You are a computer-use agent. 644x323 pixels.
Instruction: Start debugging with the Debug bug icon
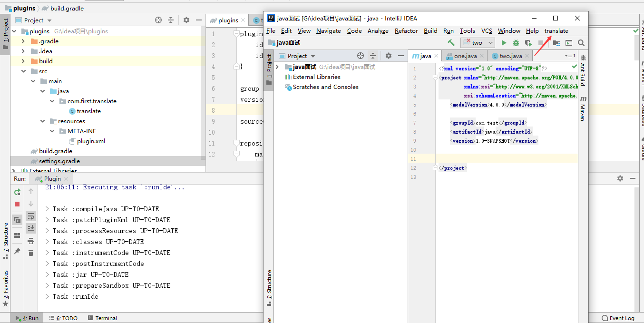coord(516,43)
